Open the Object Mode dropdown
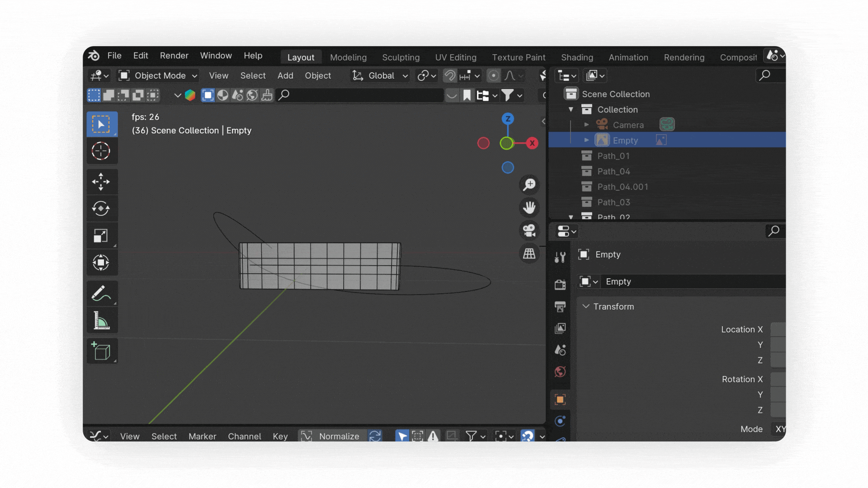The width and height of the screenshot is (868, 488). (158, 75)
